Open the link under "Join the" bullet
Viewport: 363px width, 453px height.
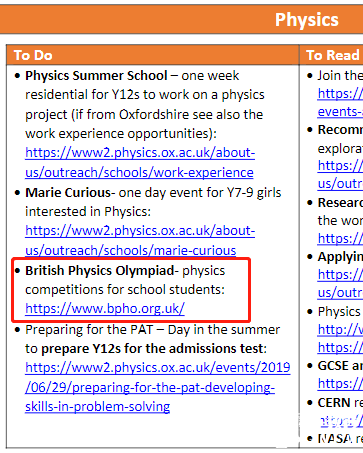(340, 103)
